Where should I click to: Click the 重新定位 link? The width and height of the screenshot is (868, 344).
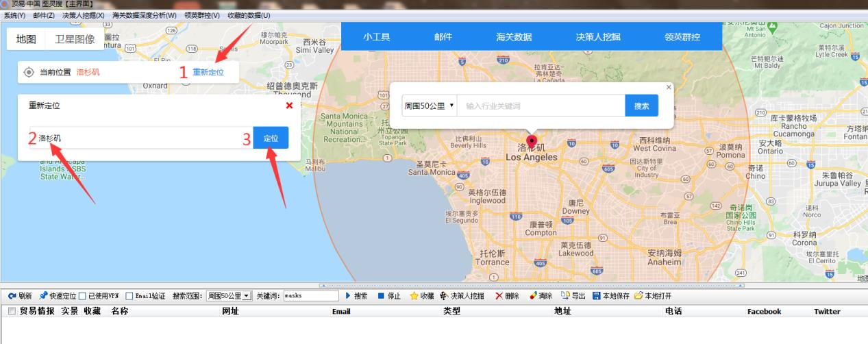click(x=208, y=72)
